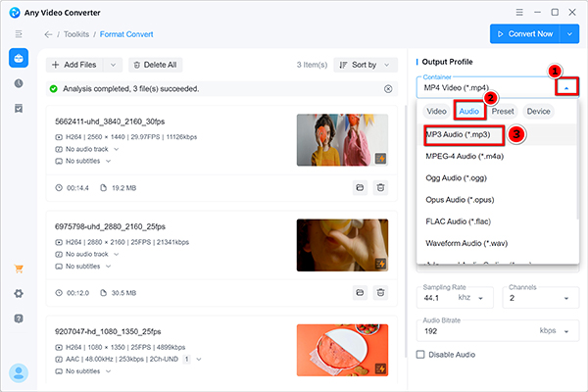
Task: Expand AAC audio track dropdown for 9207047 file
Action: tap(199, 359)
